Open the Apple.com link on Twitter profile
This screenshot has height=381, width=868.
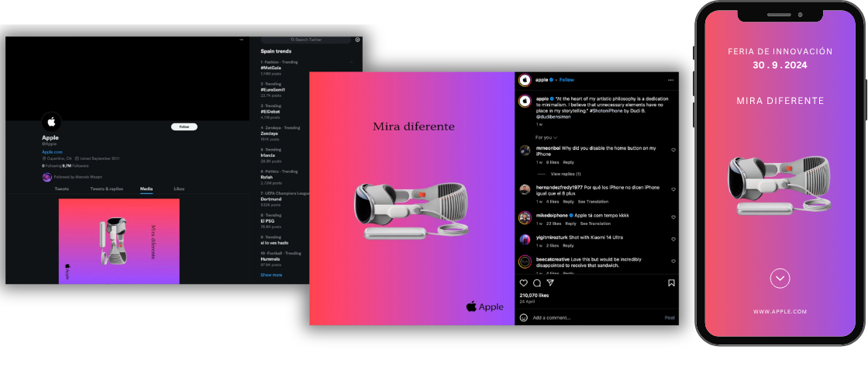coord(51,152)
